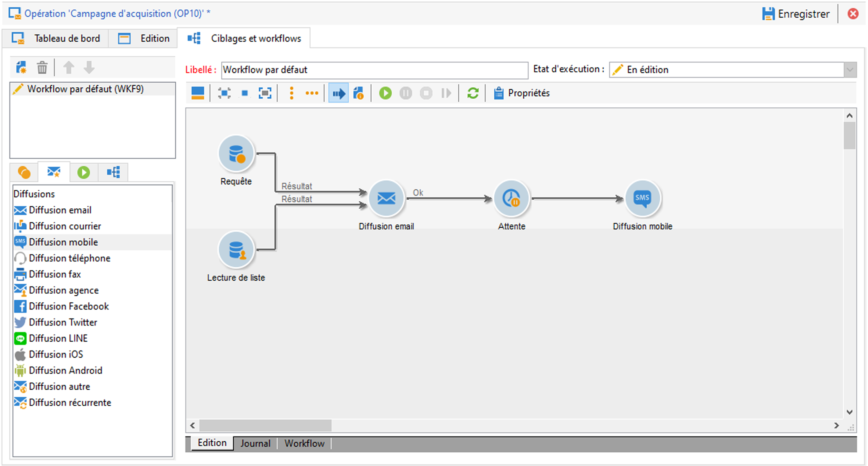The width and height of the screenshot is (868, 466).
Task: Select Workflow par défaut (WKF9) in list
Action: 85,89
